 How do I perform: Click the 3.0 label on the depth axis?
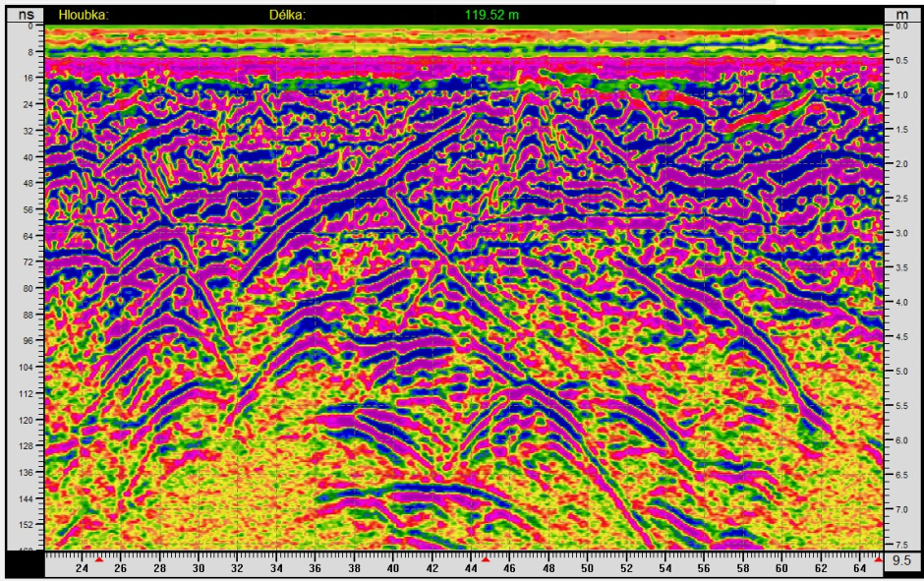pos(901,233)
